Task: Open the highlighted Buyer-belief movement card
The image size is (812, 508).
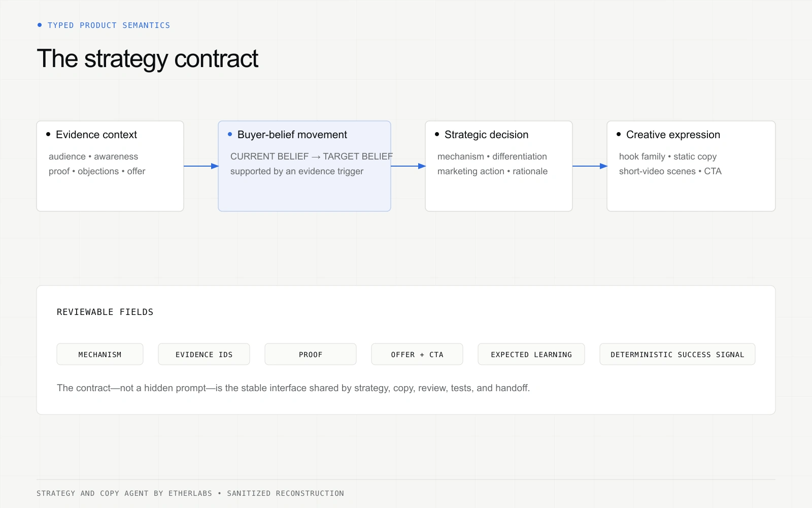Action: 304,166
